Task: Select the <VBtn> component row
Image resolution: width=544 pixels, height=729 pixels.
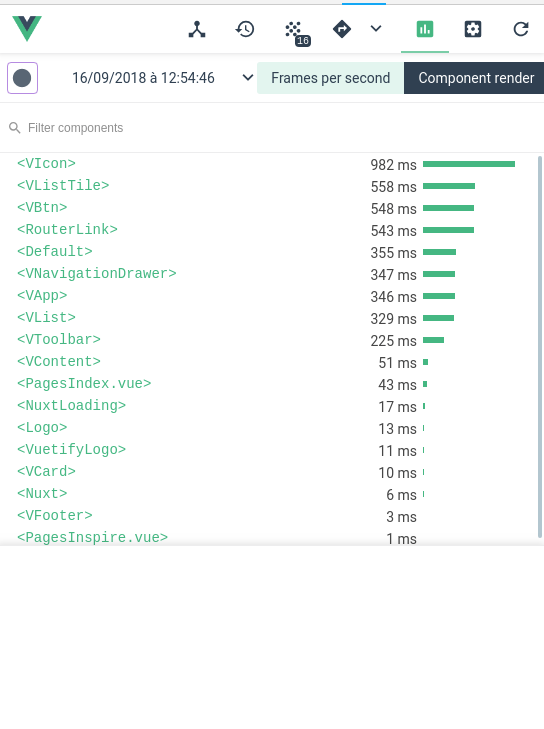Action: [269, 208]
